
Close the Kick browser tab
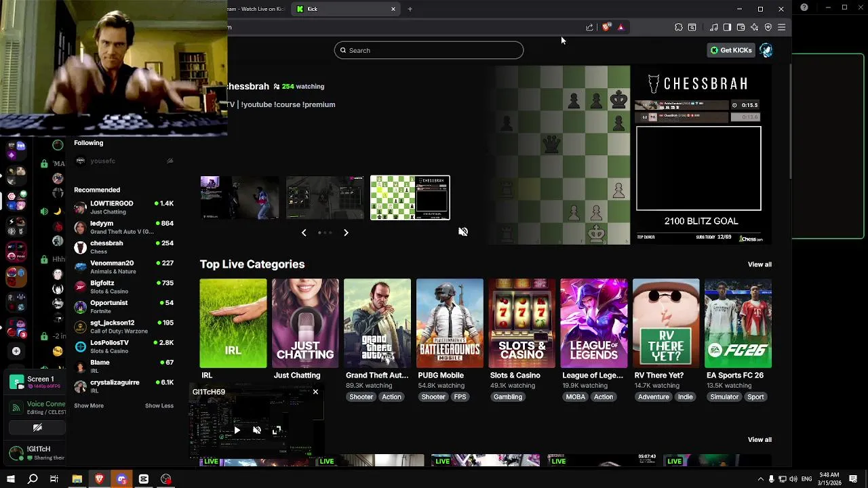[x=393, y=9]
